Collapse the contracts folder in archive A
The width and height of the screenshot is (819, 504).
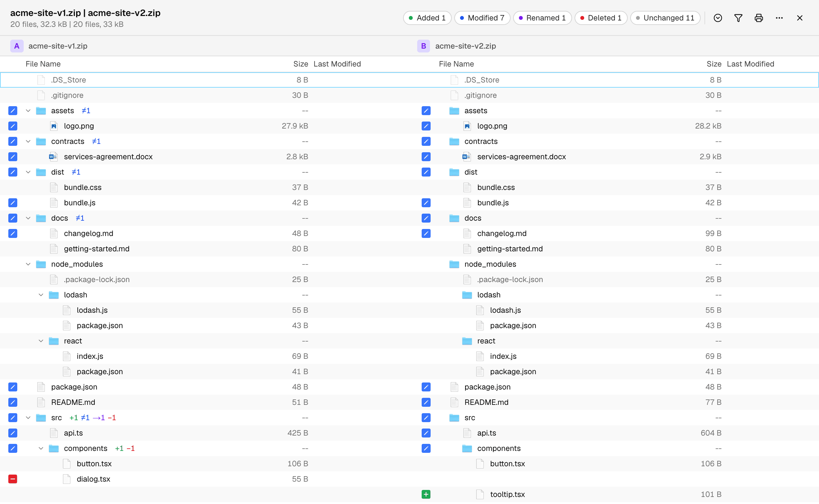click(28, 141)
